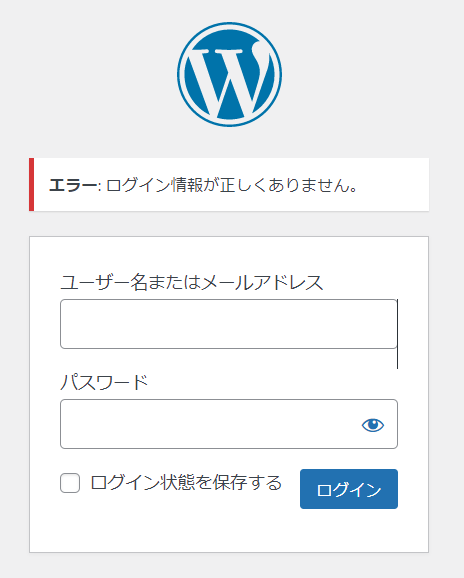The height and width of the screenshot is (578, 464).
Task: Click the blue ログイン button
Action: click(349, 489)
